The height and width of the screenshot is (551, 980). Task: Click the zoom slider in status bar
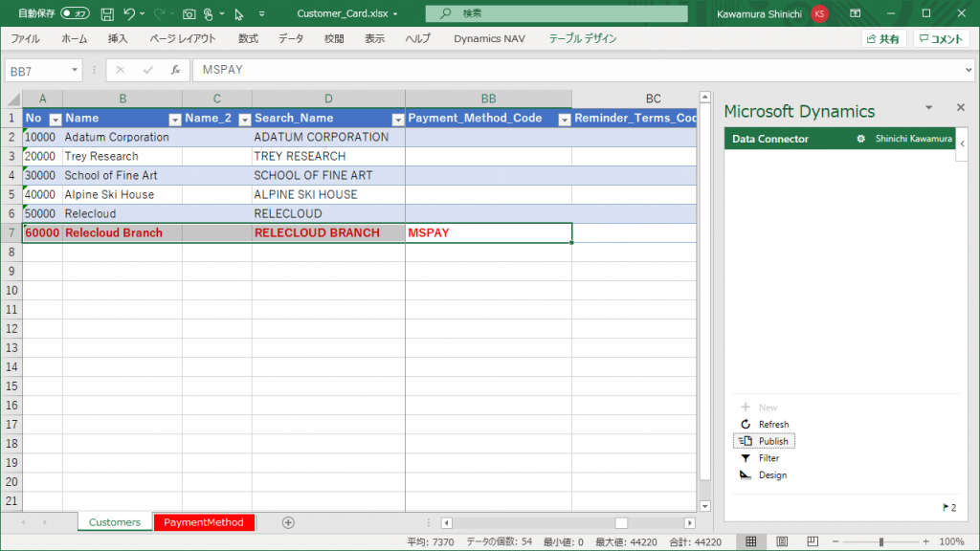881,541
